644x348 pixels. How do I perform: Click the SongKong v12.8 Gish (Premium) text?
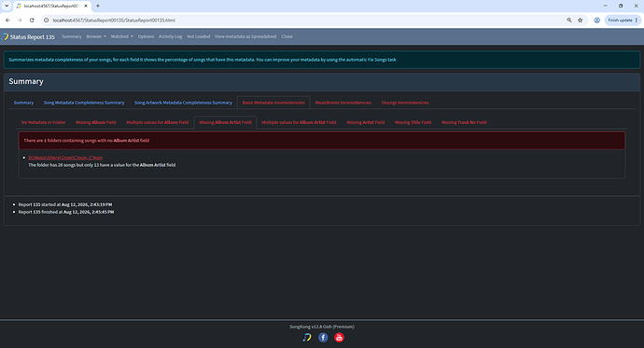(322, 327)
